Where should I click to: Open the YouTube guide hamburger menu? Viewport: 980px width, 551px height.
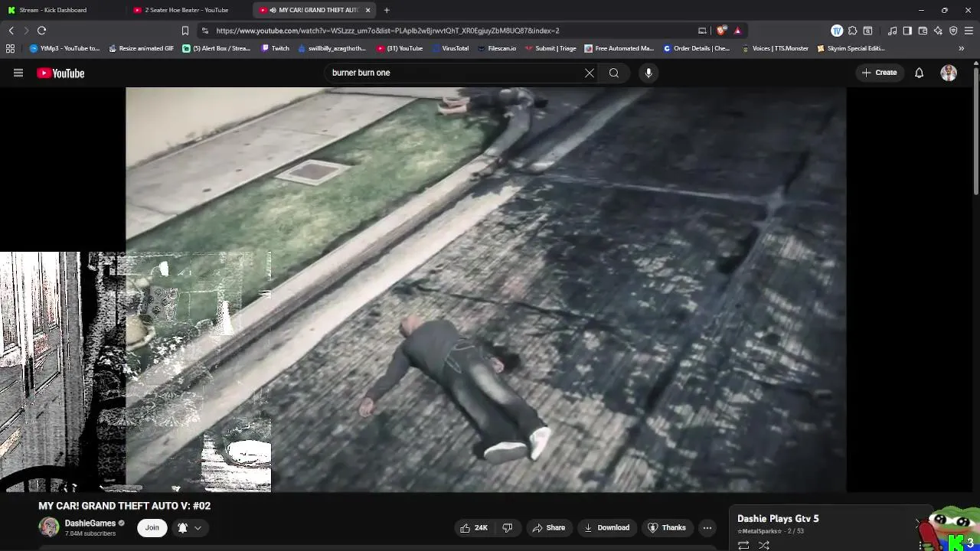click(18, 73)
